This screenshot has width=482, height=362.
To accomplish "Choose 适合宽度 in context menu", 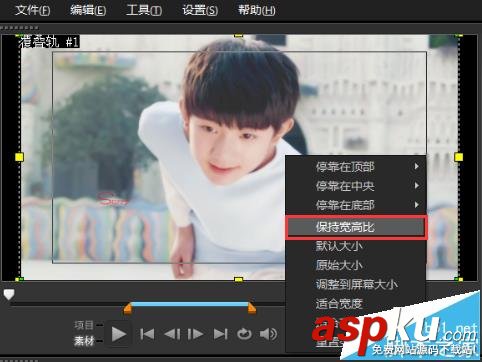I will (x=356, y=304).
